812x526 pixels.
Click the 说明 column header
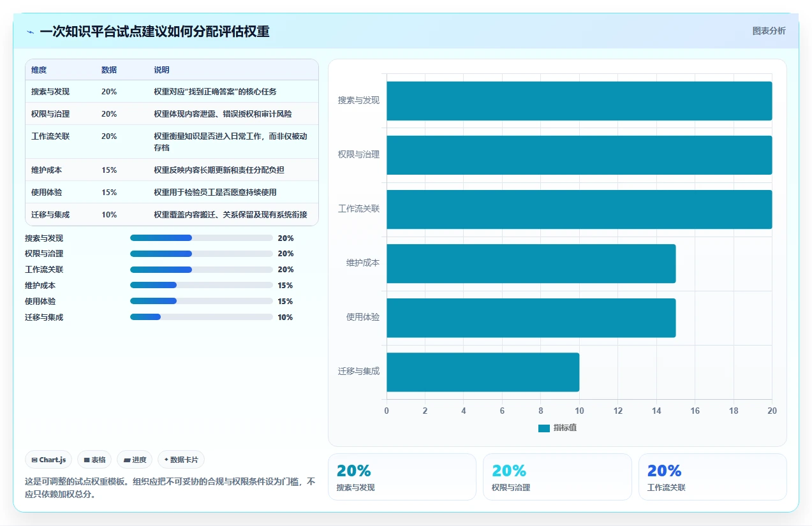(161, 70)
